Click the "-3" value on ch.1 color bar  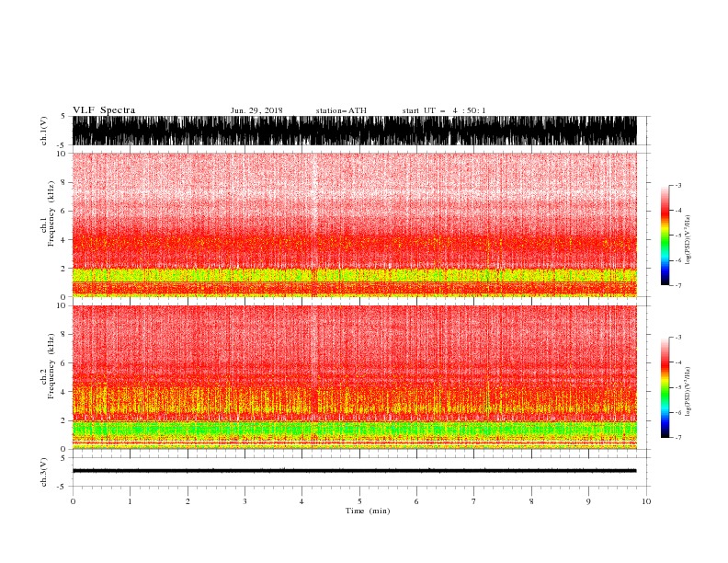(x=677, y=185)
